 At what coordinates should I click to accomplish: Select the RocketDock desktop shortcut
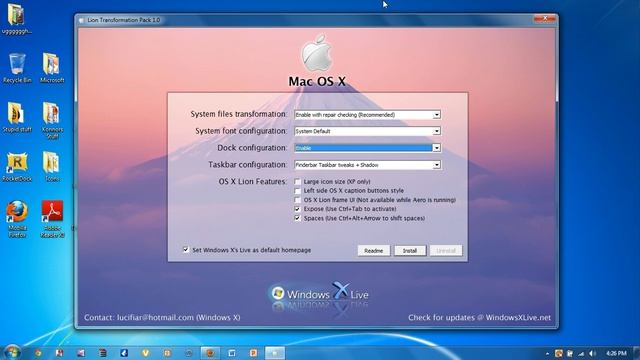coord(17,167)
